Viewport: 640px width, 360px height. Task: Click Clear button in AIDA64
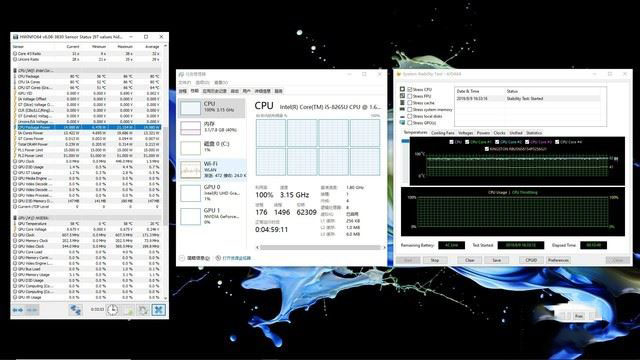click(x=470, y=260)
